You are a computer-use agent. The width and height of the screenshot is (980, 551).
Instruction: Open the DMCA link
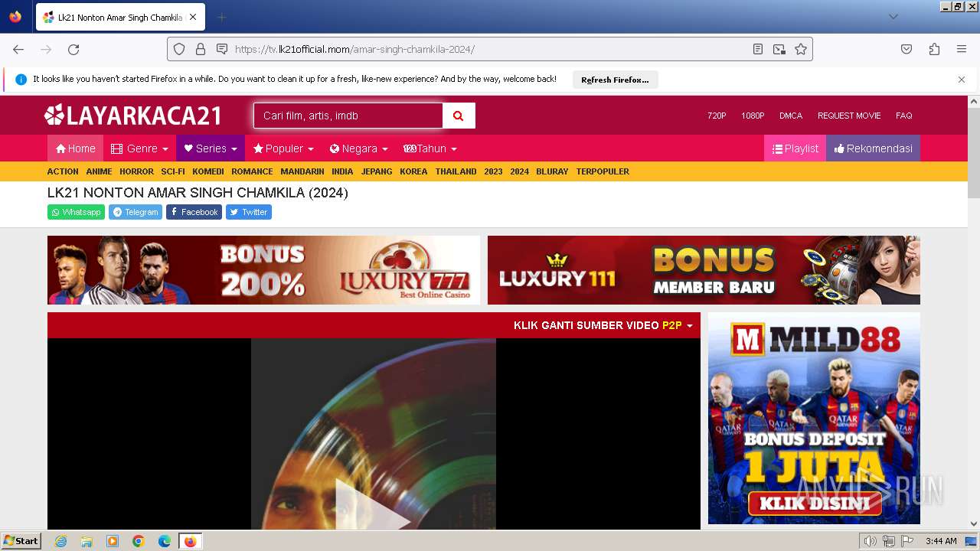(791, 116)
